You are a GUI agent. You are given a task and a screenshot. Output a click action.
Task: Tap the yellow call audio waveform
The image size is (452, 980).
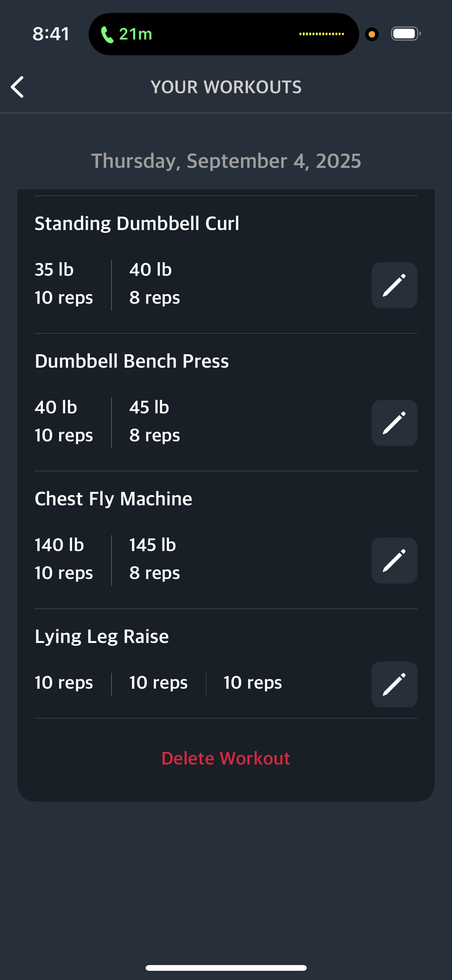321,34
